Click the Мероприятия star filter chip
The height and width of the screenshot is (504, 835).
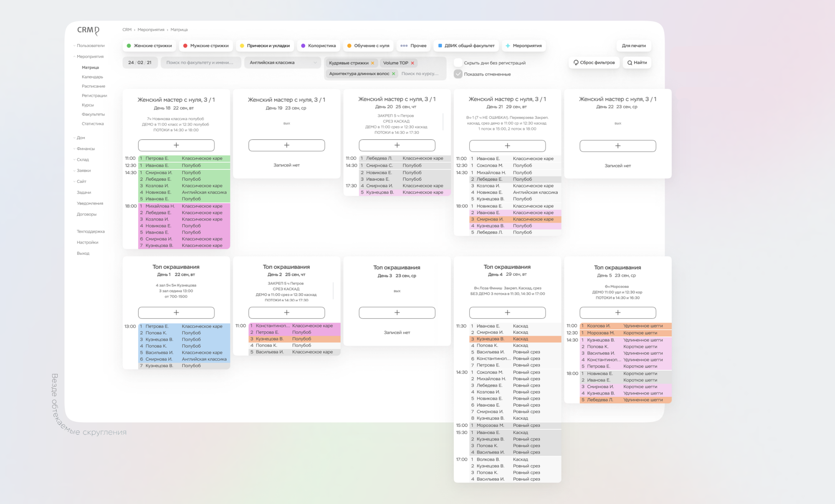tap(524, 46)
